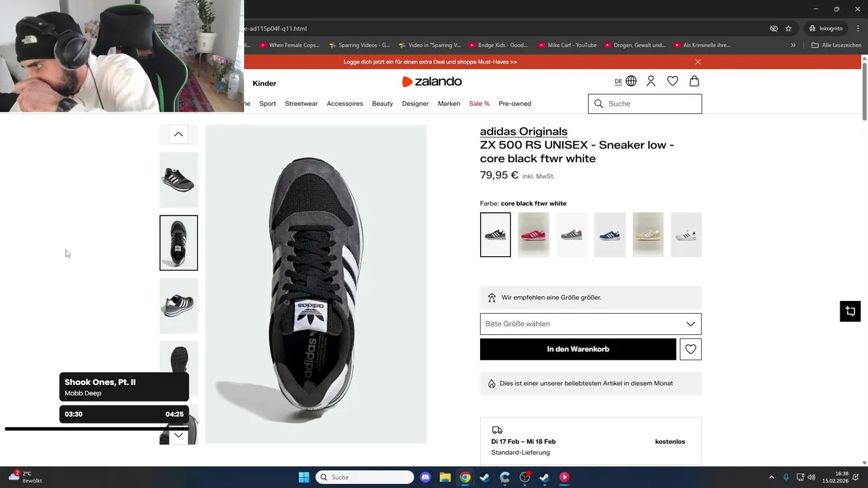Click inside the Suche search field on zalando

pyautogui.click(x=645, y=104)
